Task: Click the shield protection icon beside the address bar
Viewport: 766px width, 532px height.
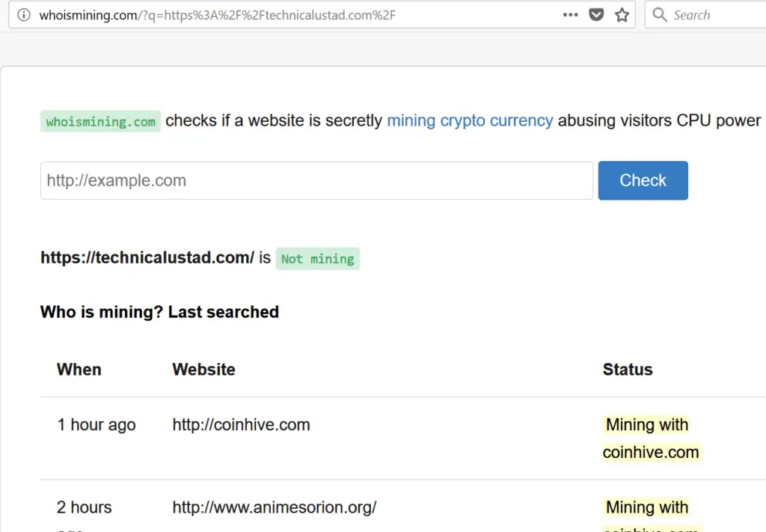Action: 595,14
